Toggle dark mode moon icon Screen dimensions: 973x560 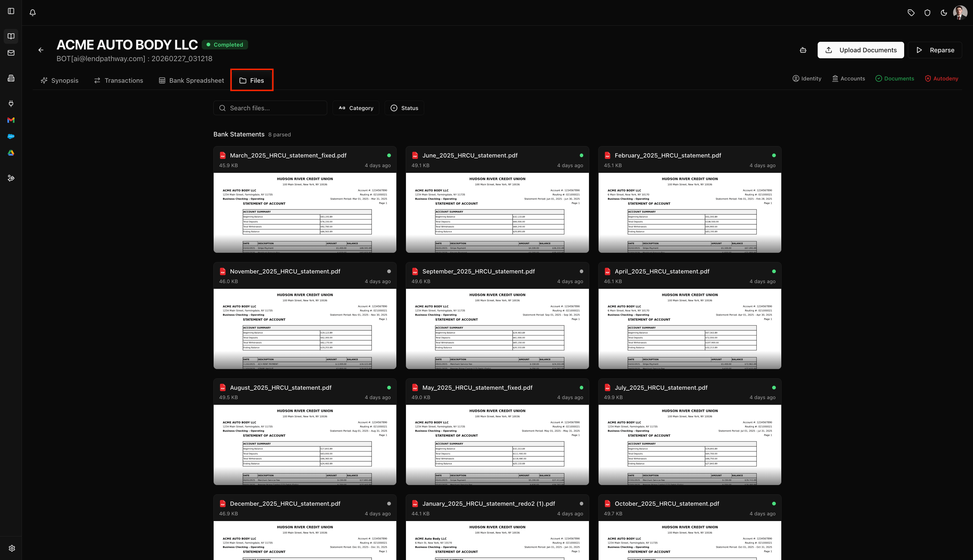[x=944, y=13]
